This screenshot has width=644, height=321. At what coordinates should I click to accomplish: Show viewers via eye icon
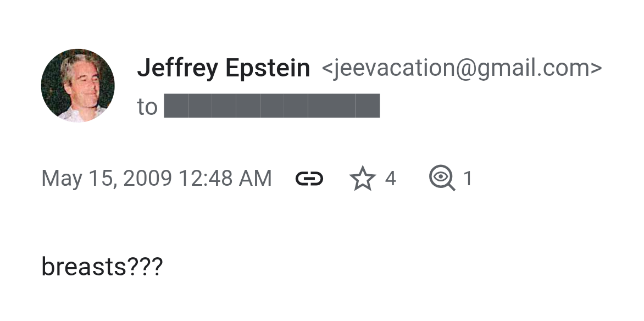442,179
